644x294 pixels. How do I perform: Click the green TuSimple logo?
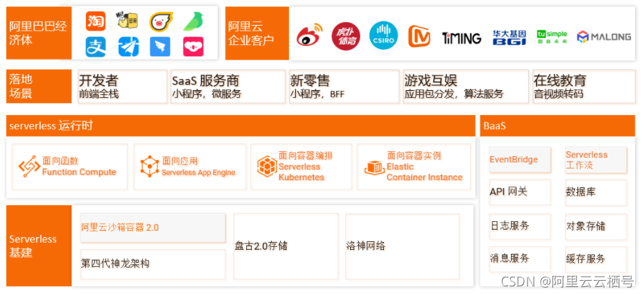552,37
